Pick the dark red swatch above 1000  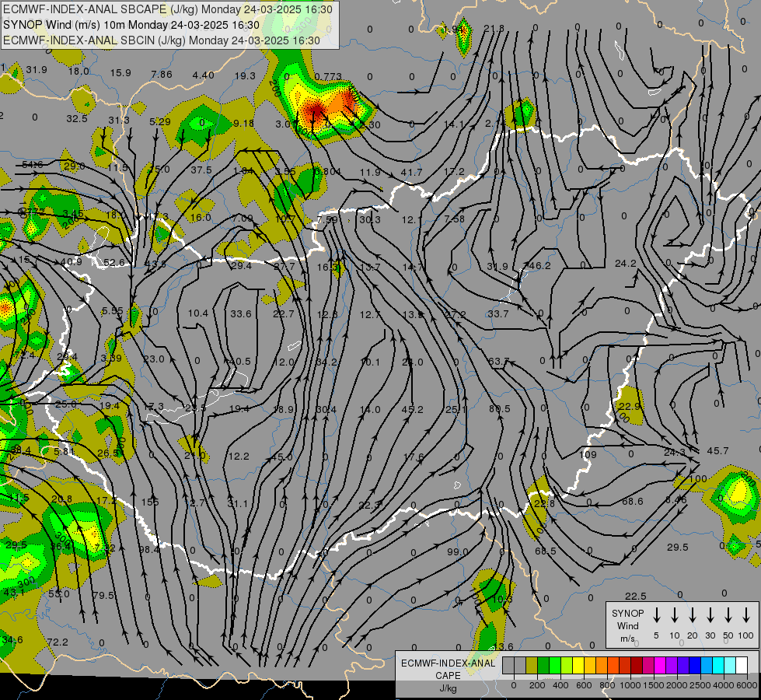[637, 665]
